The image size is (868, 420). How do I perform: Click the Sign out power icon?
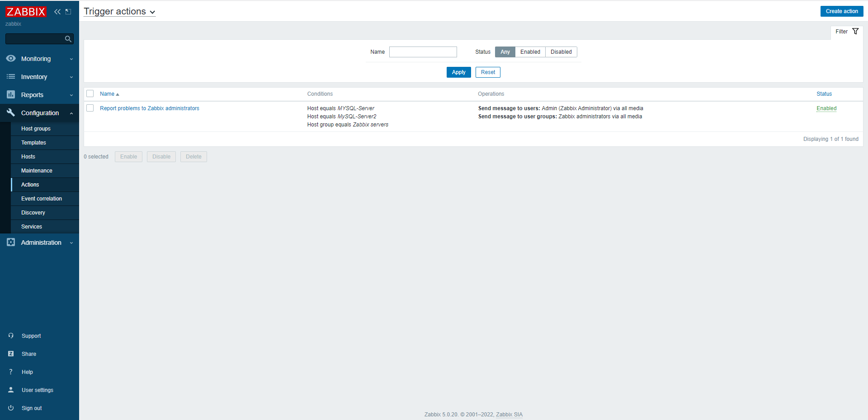[11, 408]
